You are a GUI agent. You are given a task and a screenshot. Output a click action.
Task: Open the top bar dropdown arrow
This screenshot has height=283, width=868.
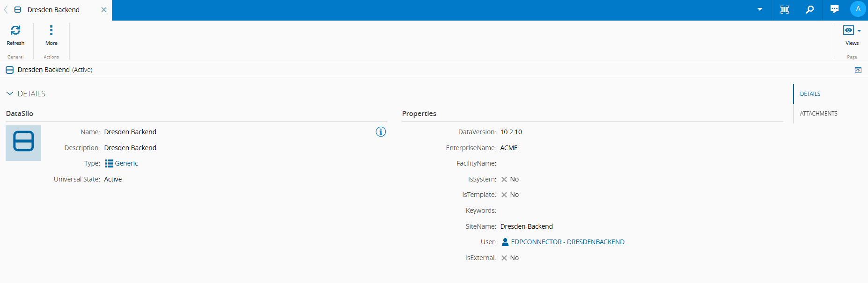click(759, 9)
